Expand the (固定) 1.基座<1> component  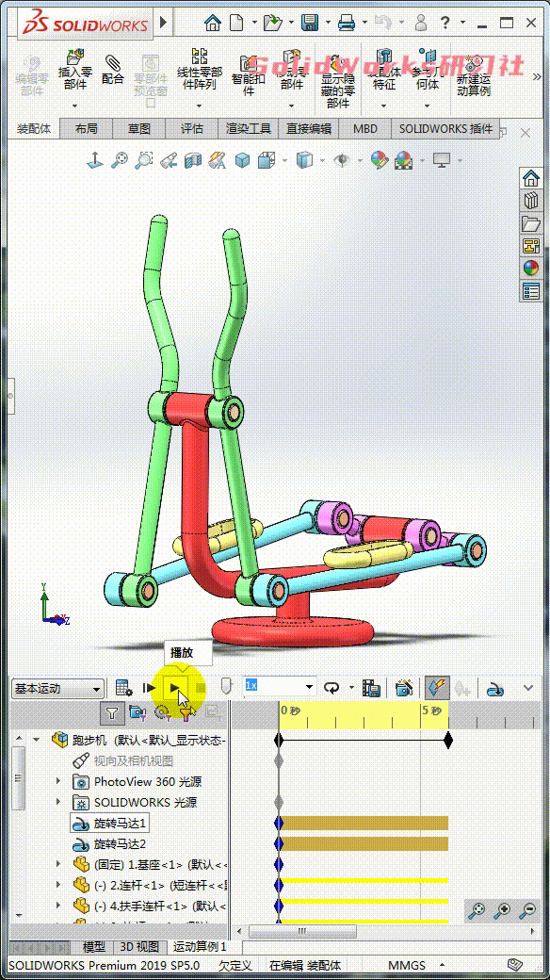point(59,864)
